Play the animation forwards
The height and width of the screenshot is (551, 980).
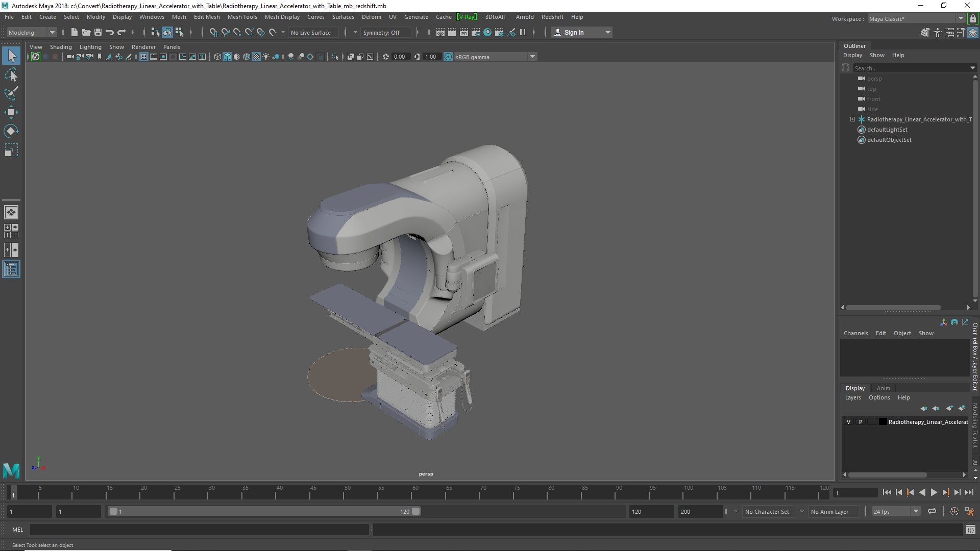[x=934, y=492]
